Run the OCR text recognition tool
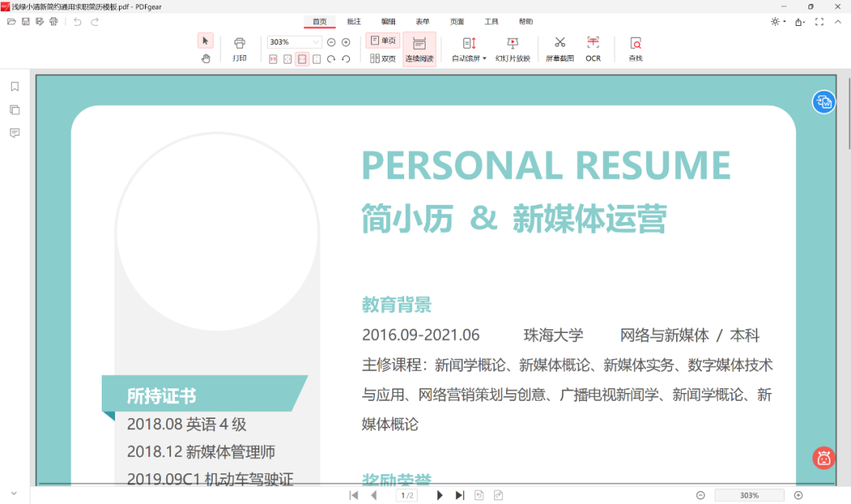The image size is (851, 504). pos(593,49)
